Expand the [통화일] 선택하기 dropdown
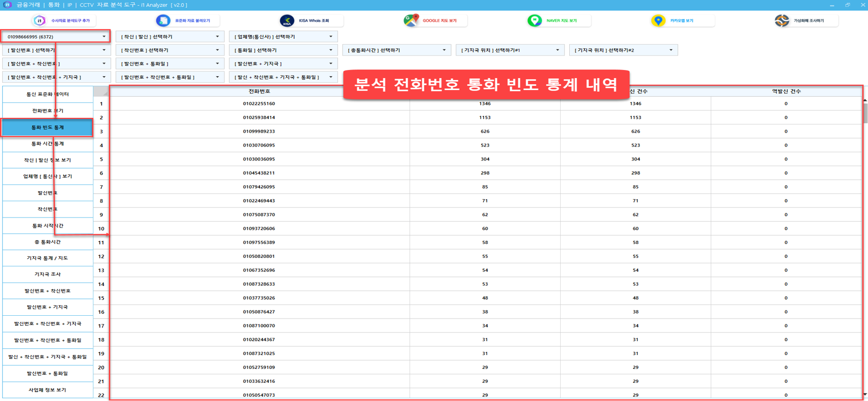This screenshot has width=868, height=401. 330,50
